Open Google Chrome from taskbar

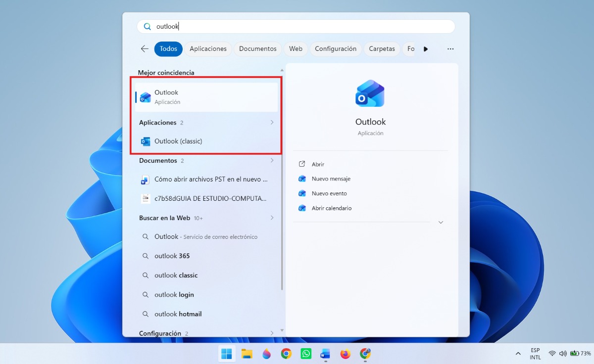point(286,354)
